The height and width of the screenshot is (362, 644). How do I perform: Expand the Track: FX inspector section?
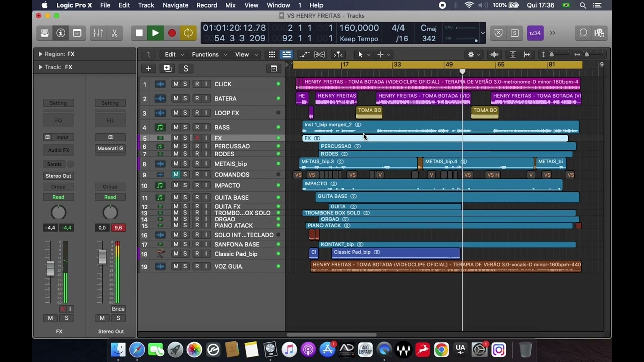pyautogui.click(x=40, y=67)
